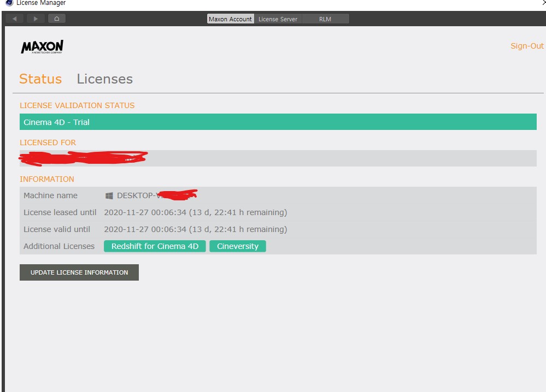Click the License valid until label

(57, 229)
